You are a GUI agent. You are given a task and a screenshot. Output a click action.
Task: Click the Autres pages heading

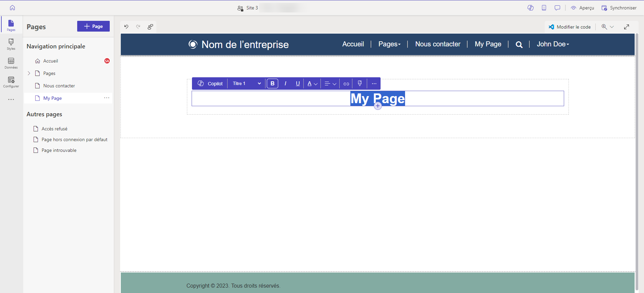(44, 114)
